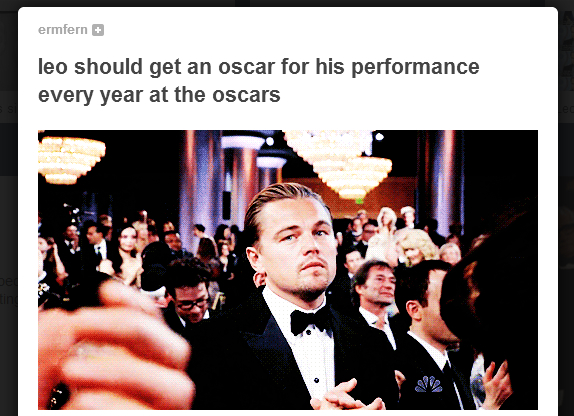This screenshot has width=574, height=416.
Task: Click the title line 'every year at the oscars'
Action: tap(159, 95)
